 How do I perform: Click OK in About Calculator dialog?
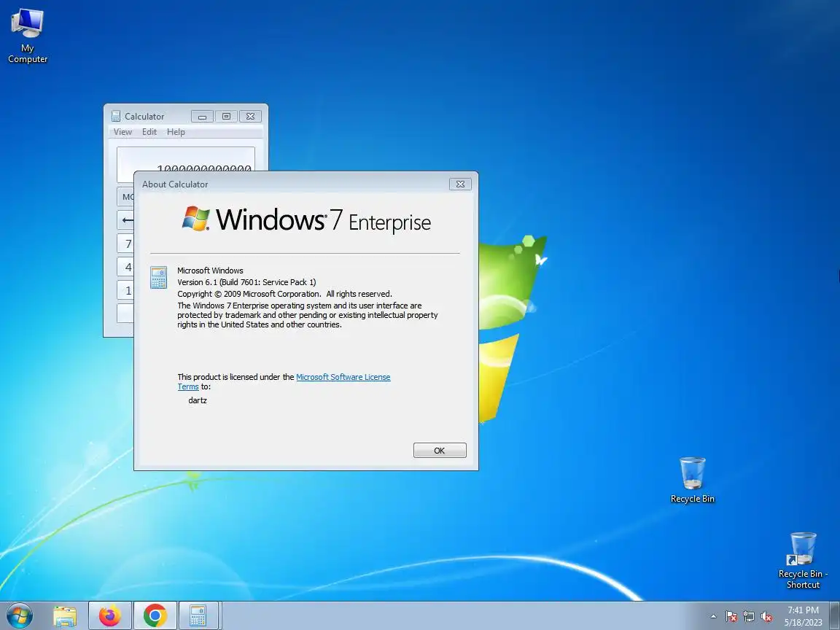[x=440, y=451]
